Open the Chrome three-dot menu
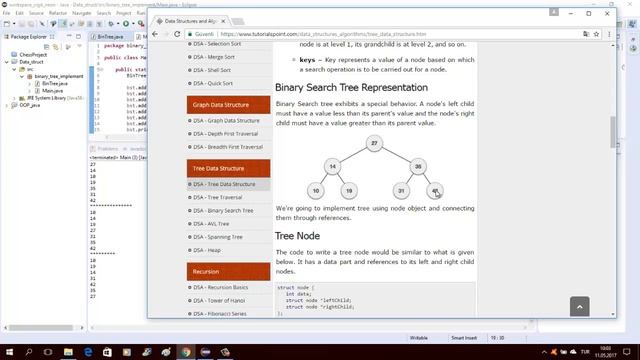This screenshot has height=360, width=640. coord(609,34)
